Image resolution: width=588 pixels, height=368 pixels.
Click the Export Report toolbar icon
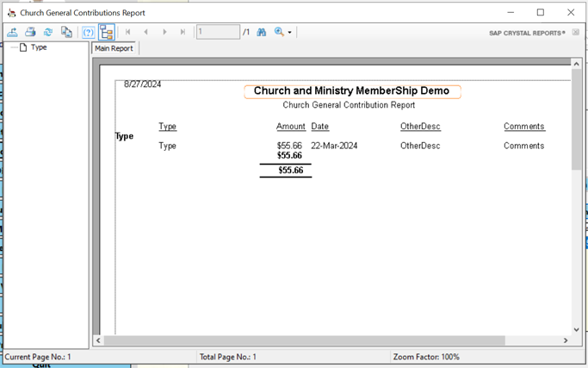pyautogui.click(x=12, y=32)
